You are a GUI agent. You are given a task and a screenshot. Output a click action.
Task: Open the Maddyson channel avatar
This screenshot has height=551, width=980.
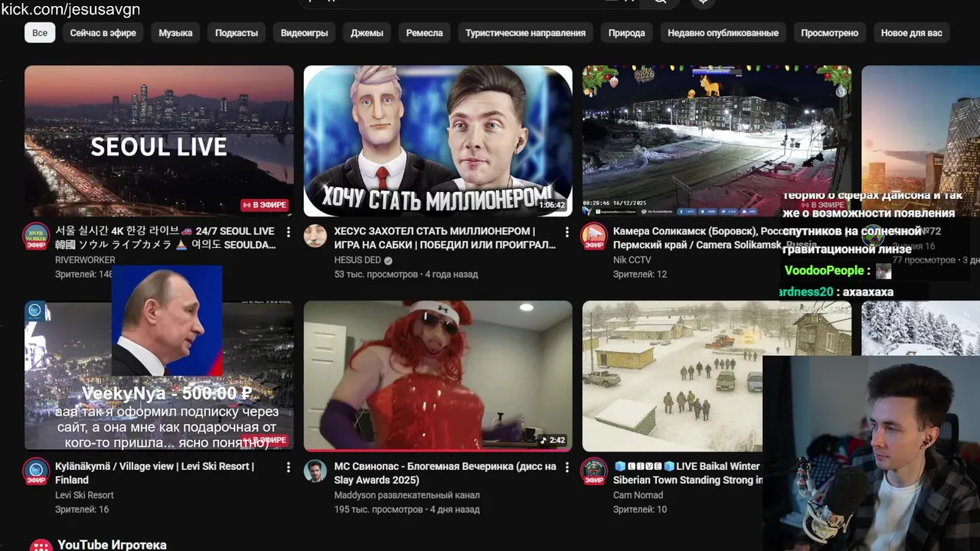coord(315,471)
